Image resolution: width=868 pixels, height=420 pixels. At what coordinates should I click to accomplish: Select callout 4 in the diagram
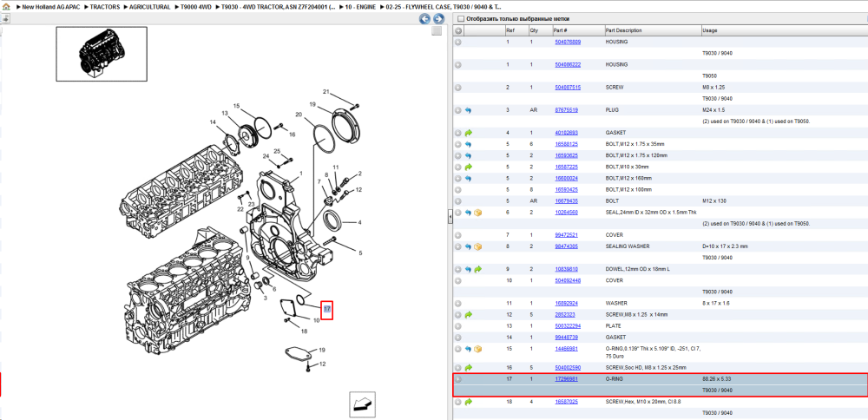point(359,222)
